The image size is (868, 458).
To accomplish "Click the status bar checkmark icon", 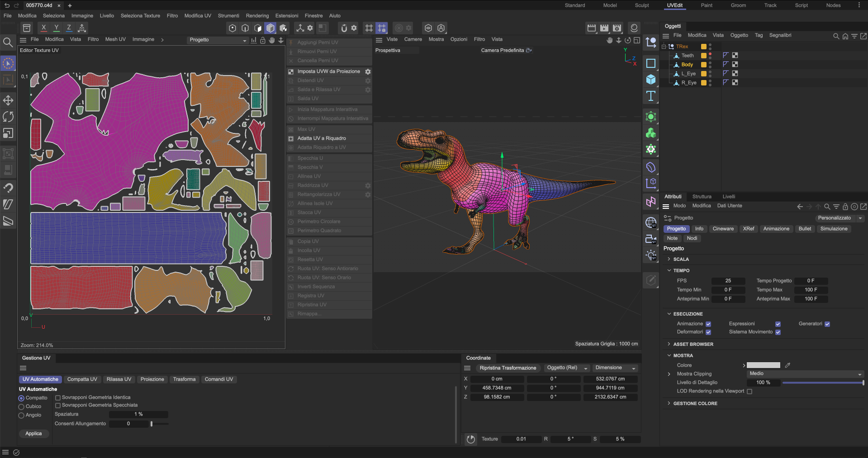I will click(16, 453).
